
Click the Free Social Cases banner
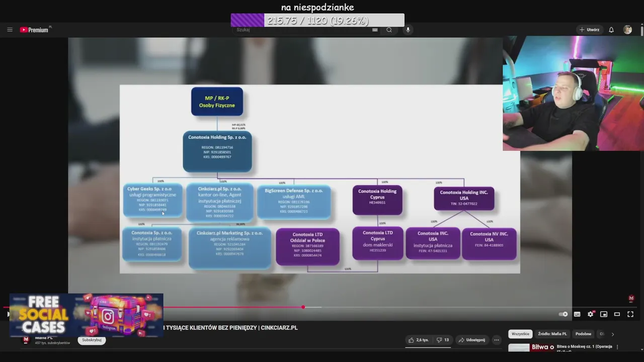(x=86, y=315)
